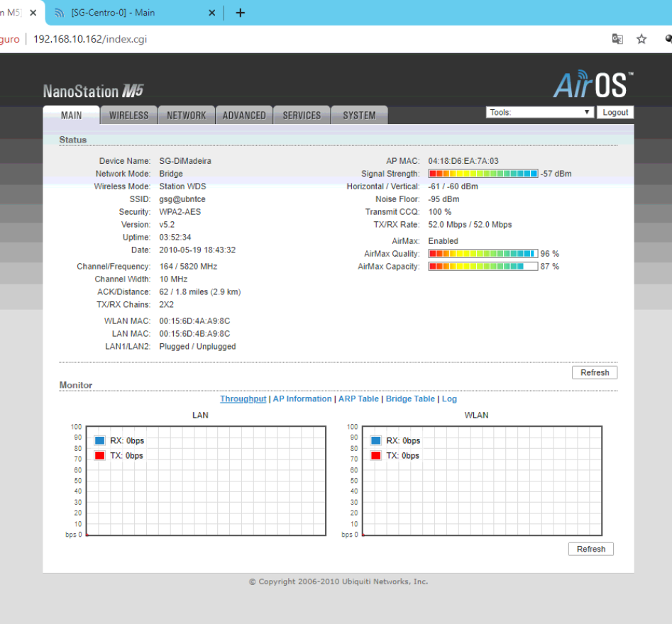Click the TX/RX Rate value 52.0 Mbps
The width and height of the screenshot is (672, 624).
[470, 225]
